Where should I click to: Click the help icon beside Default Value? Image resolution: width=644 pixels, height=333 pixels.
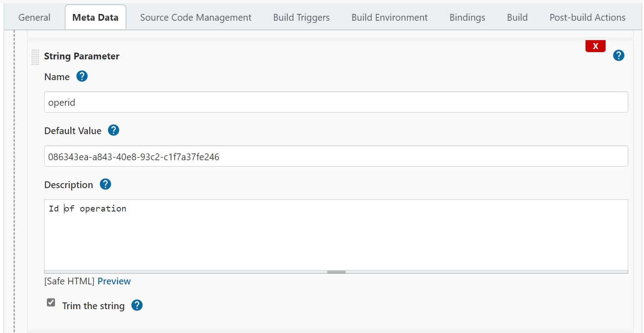114,130
